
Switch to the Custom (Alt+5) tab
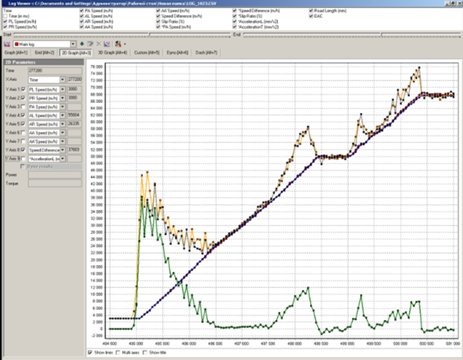click(x=147, y=53)
